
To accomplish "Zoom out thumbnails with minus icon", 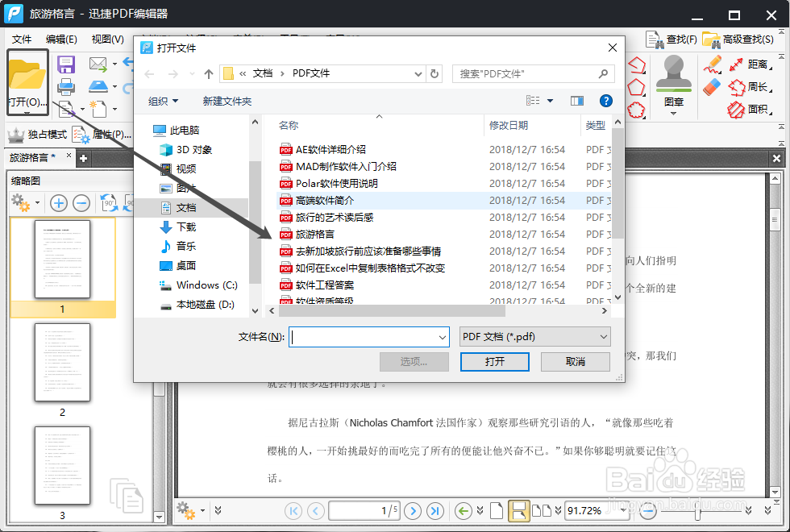I will point(81,203).
